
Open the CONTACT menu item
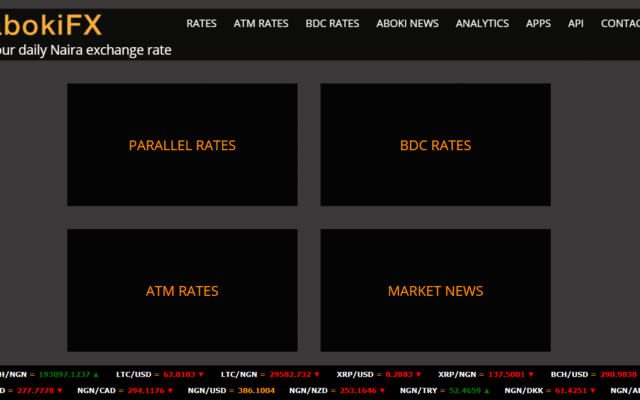620,23
